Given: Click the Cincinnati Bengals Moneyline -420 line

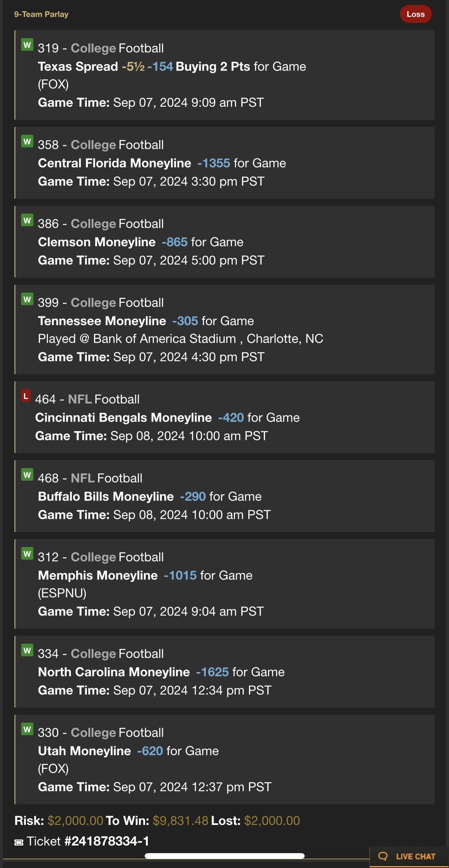Looking at the screenshot, I should [x=167, y=417].
